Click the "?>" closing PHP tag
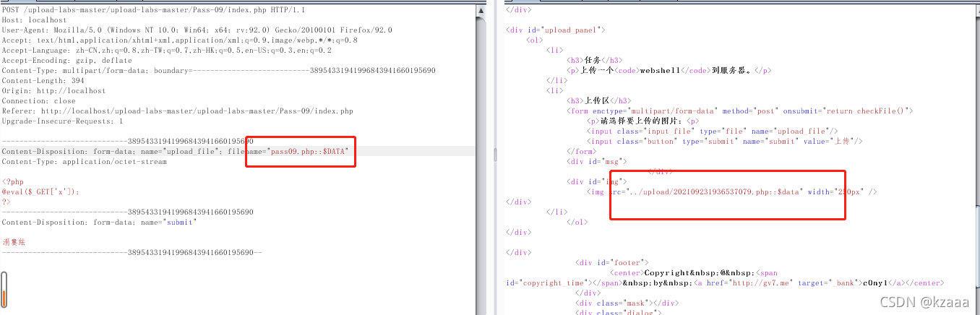 pos(7,202)
